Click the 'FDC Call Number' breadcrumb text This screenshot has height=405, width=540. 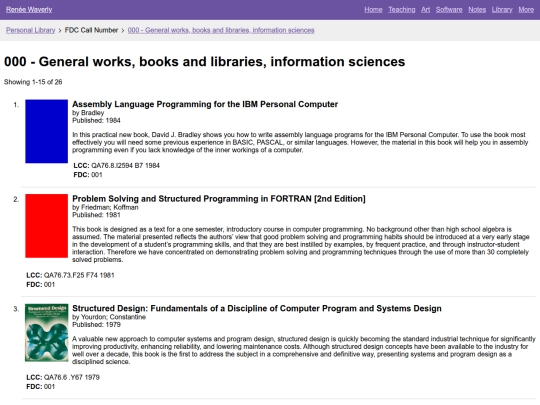click(91, 30)
